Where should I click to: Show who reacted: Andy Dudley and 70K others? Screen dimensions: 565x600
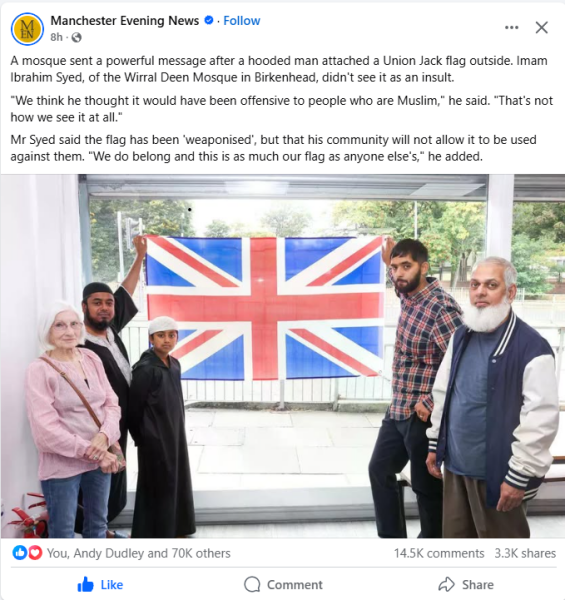tap(138, 553)
